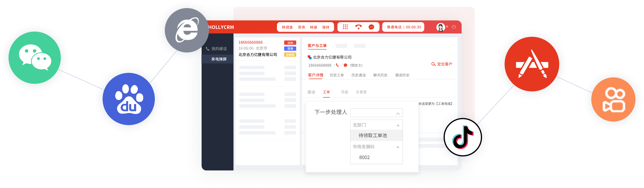Click yellow 技能组 tag
The height and width of the screenshot is (188, 644).
point(290,55)
